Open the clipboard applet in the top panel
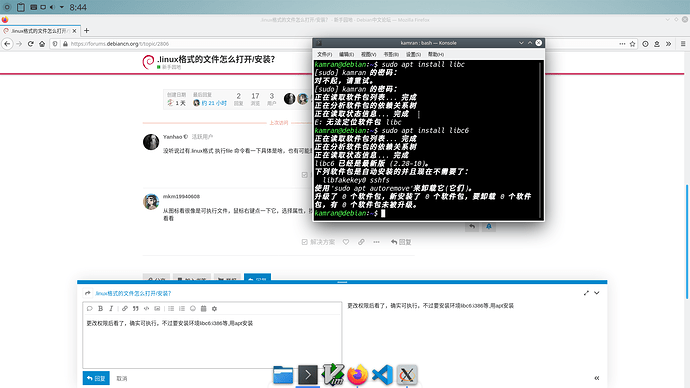 click(21, 7)
